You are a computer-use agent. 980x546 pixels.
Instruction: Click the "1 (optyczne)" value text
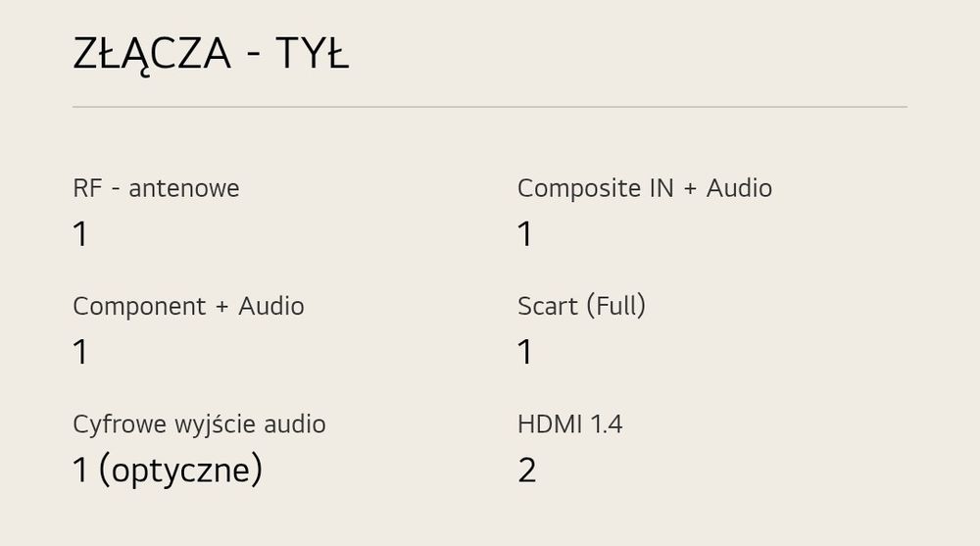pos(168,471)
